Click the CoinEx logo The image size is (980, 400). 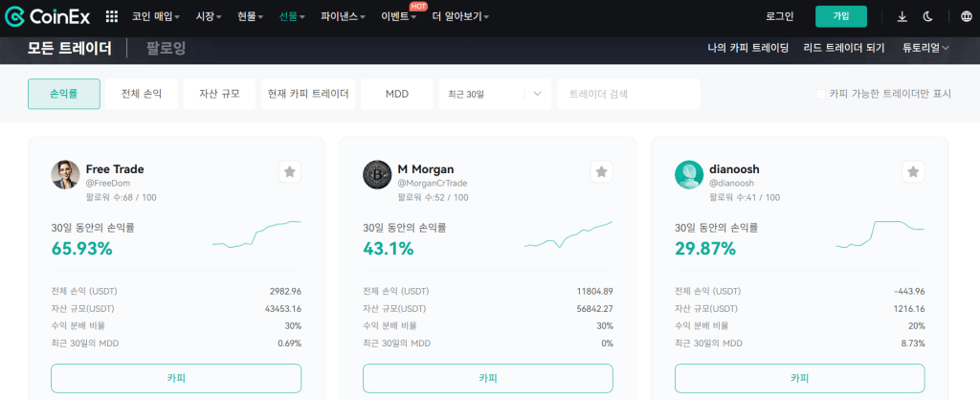(47, 16)
